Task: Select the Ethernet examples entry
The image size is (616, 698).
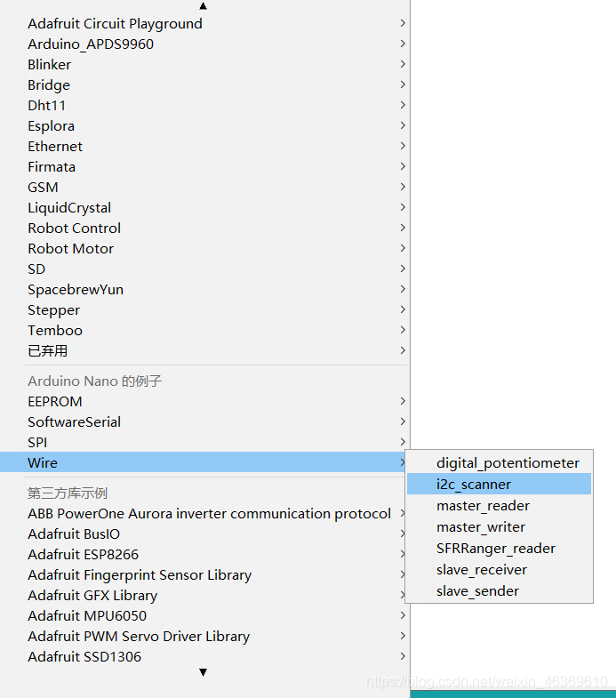Action: click(204, 147)
